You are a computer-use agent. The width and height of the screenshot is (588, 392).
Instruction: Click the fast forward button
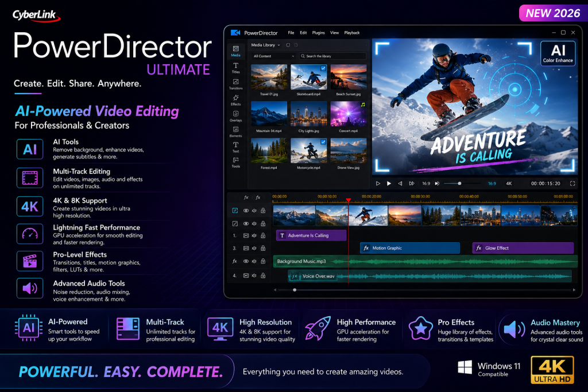[x=412, y=184]
